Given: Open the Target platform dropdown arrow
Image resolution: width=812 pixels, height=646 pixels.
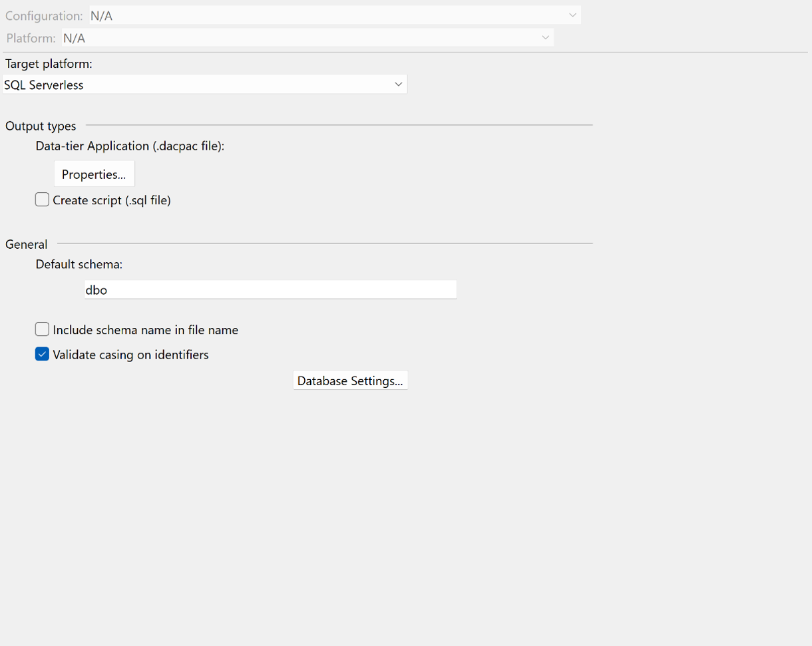Looking at the screenshot, I should point(398,84).
